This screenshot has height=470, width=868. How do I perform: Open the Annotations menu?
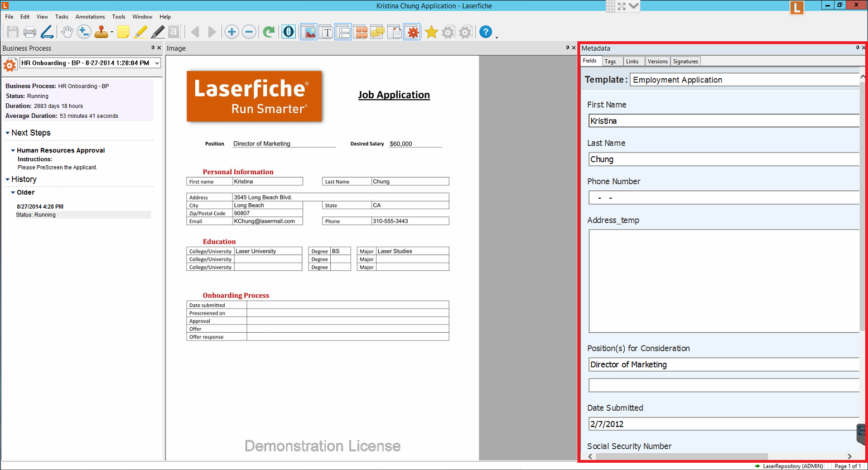pyautogui.click(x=90, y=17)
